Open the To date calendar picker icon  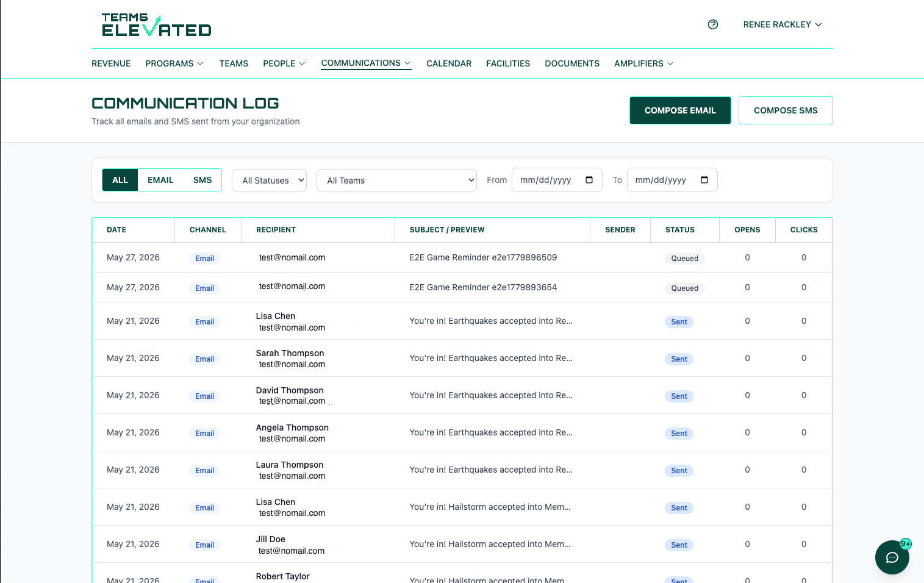click(x=704, y=180)
